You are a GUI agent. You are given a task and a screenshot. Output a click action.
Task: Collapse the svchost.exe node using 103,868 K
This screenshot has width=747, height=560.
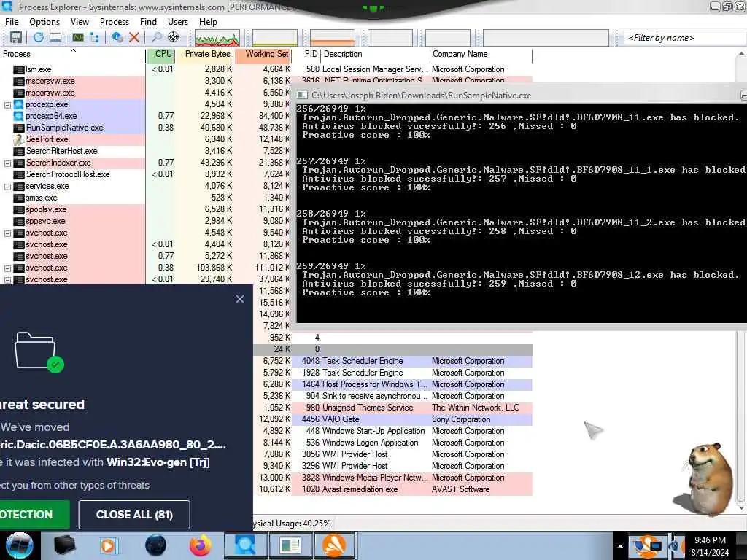pyautogui.click(x=7, y=268)
